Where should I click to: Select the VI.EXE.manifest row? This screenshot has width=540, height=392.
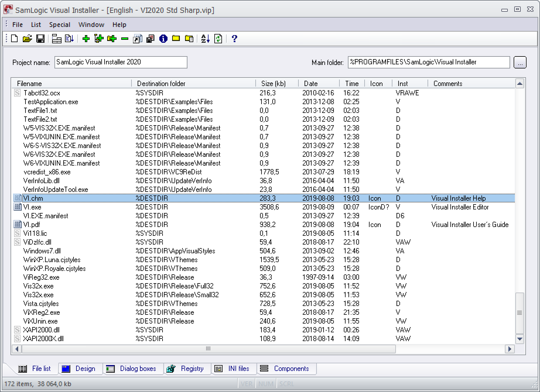(x=264, y=216)
